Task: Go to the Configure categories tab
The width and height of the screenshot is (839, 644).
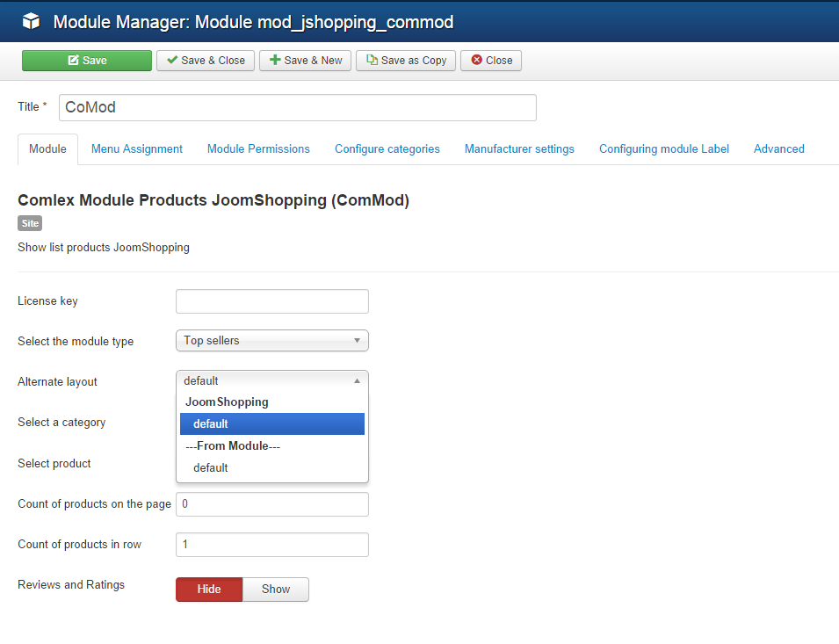Action: (387, 149)
